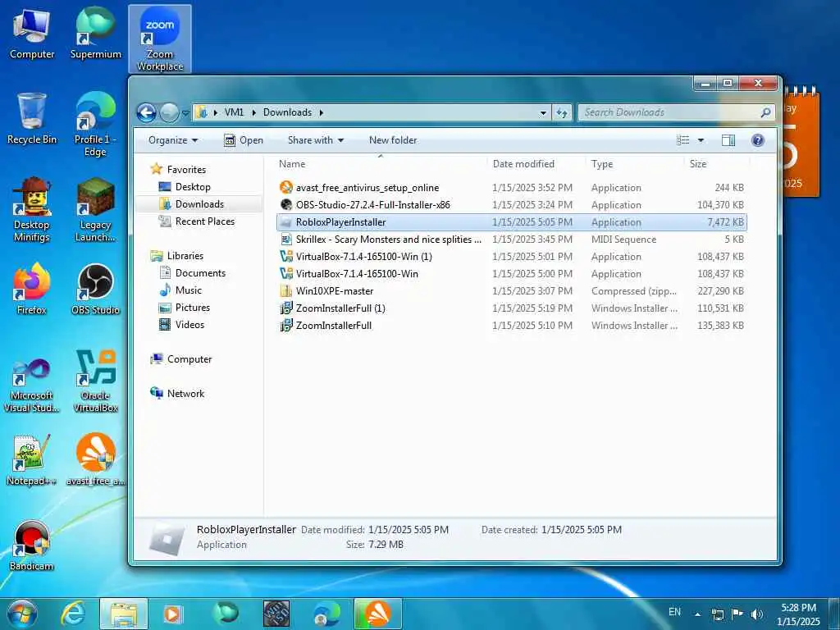Image resolution: width=840 pixels, height=630 pixels.
Task: Show hidden tray icons arrow
Action: pos(697,614)
